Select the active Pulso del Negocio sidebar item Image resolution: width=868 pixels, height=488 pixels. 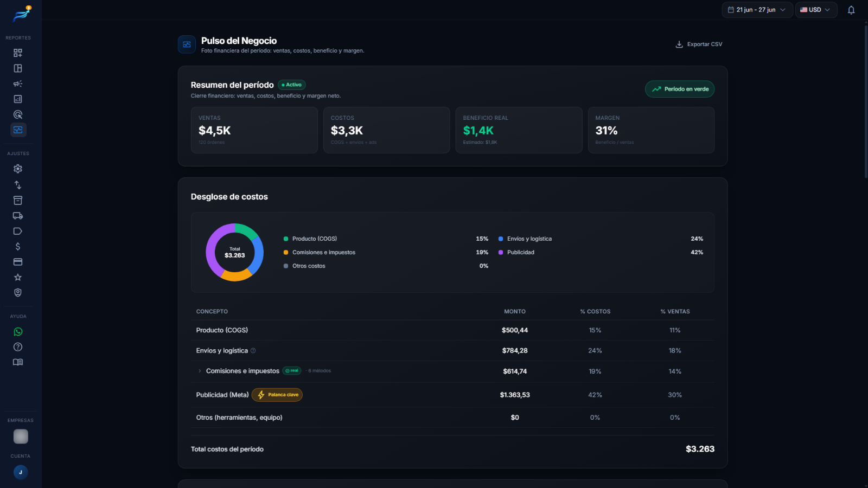pos(18,130)
